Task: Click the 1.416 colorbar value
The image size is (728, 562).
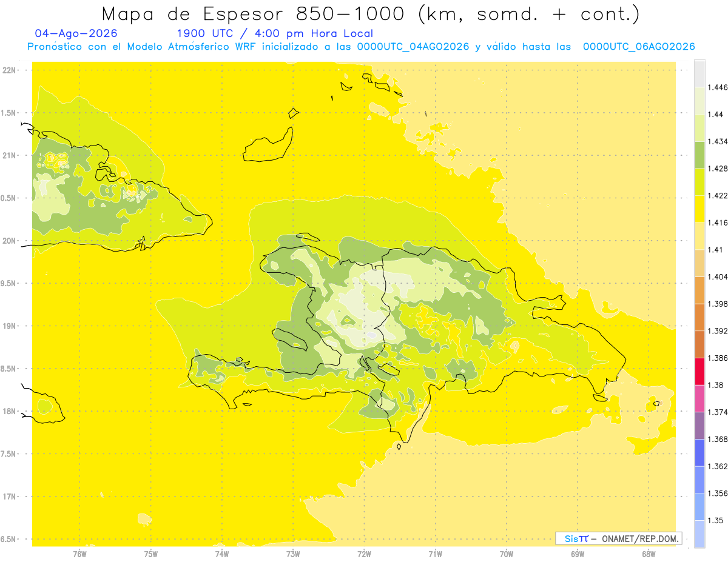Action: click(718, 222)
